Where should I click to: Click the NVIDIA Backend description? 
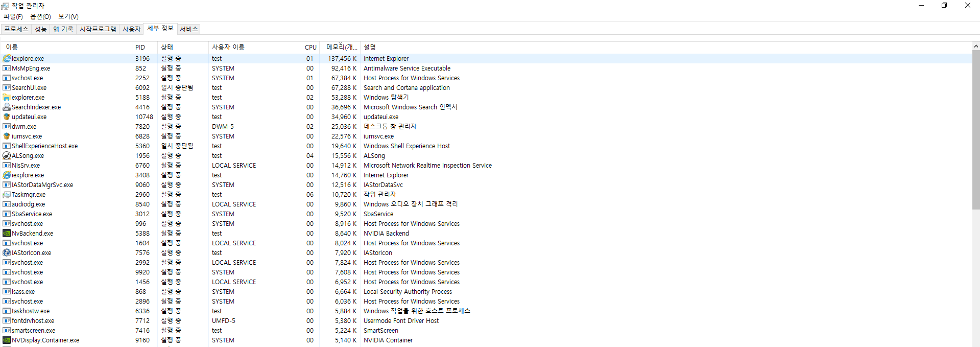tap(386, 234)
